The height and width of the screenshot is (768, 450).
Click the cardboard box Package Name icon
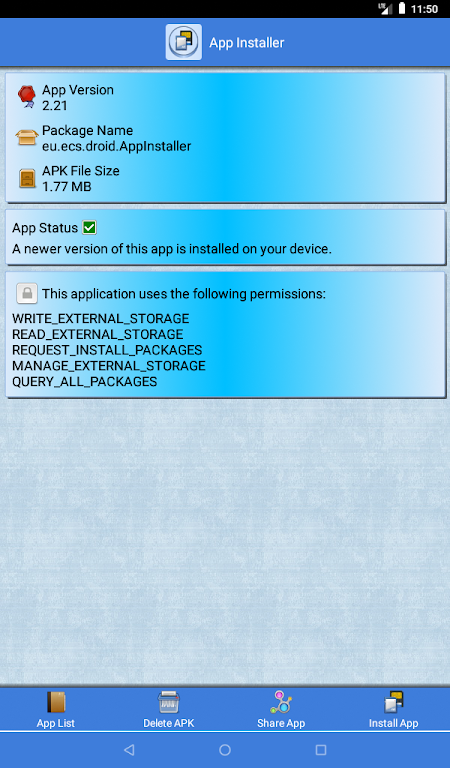pyautogui.click(x=27, y=138)
